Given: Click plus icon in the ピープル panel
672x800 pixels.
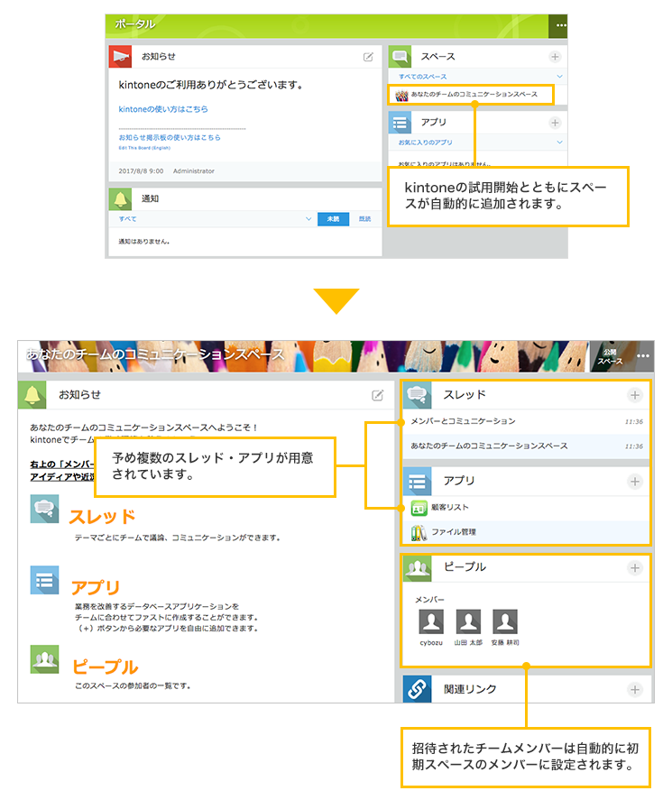Looking at the screenshot, I should click(x=635, y=567).
